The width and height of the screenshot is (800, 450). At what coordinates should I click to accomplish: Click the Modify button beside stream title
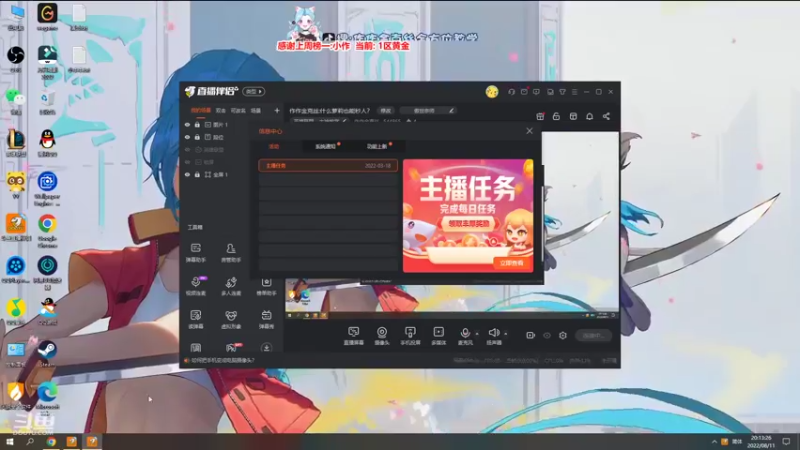(x=386, y=111)
